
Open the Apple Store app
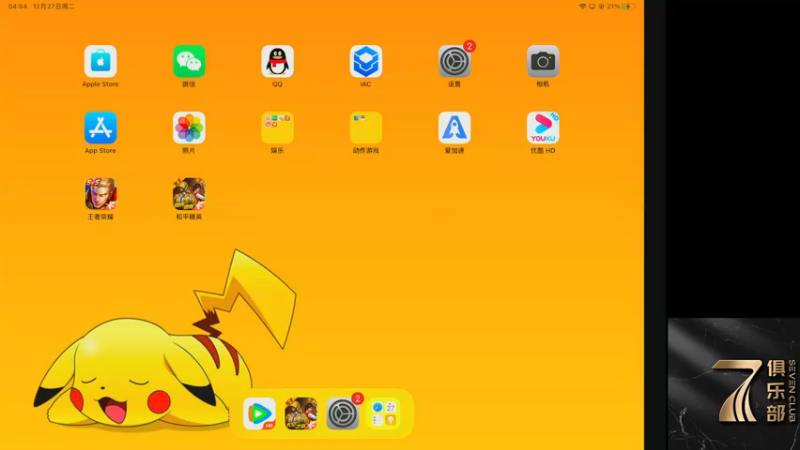(x=101, y=62)
